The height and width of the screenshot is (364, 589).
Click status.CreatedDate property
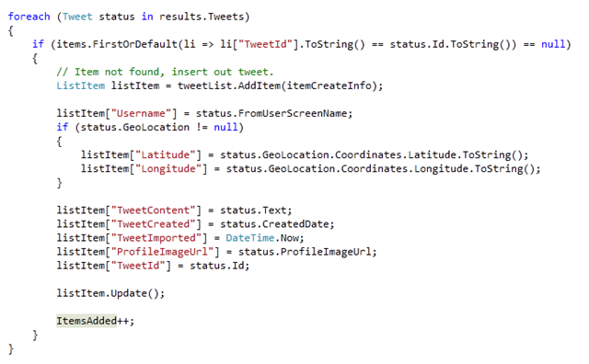pyautogui.click(x=275, y=224)
